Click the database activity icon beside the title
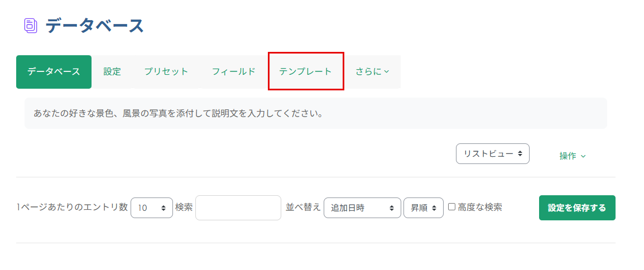This screenshot has height=270, width=644. pos(31,26)
